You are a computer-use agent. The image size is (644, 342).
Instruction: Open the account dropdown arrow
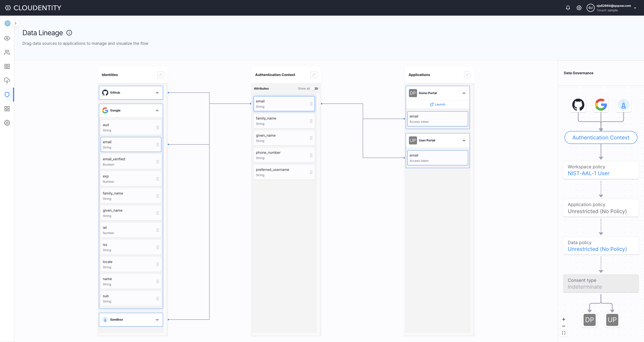[635, 8]
